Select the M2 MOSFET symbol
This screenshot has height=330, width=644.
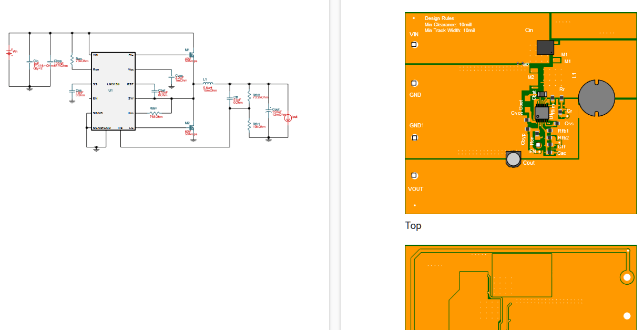click(192, 126)
